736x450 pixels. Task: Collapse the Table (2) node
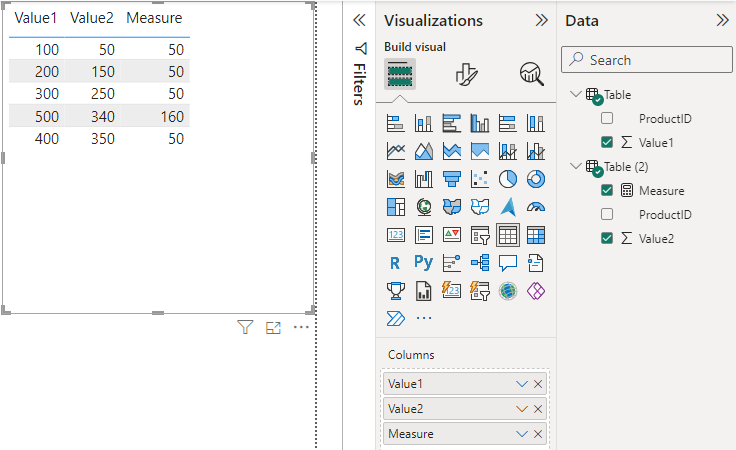point(575,166)
